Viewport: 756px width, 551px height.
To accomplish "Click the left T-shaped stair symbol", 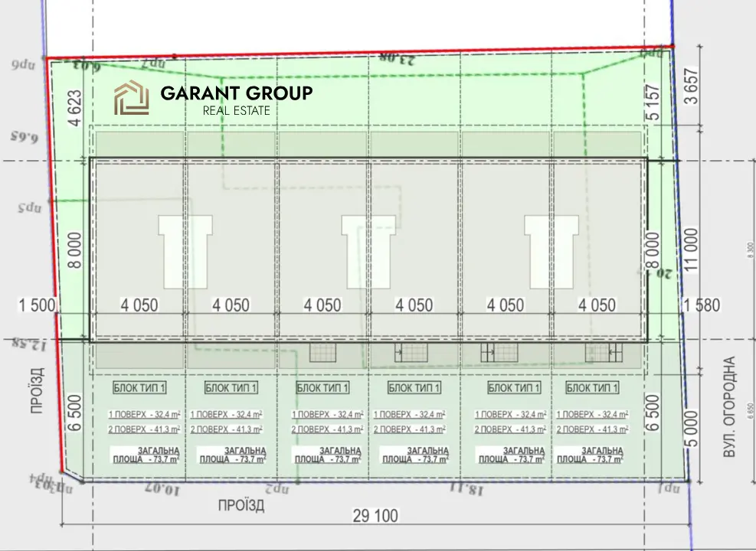I will coord(185,238).
